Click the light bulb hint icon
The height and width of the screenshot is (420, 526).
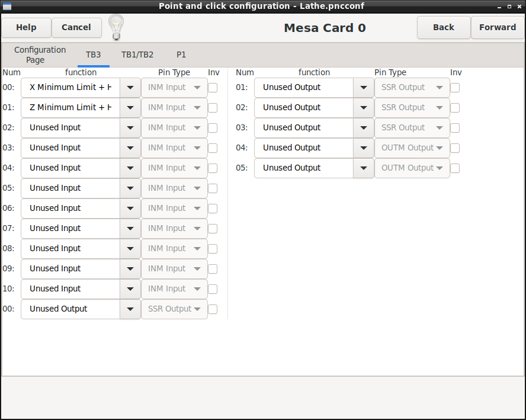click(x=116, y=27)
